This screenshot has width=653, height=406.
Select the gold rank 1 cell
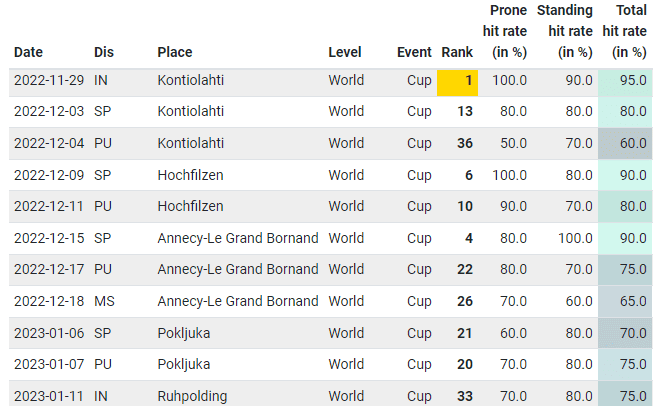tap(458, 79)
